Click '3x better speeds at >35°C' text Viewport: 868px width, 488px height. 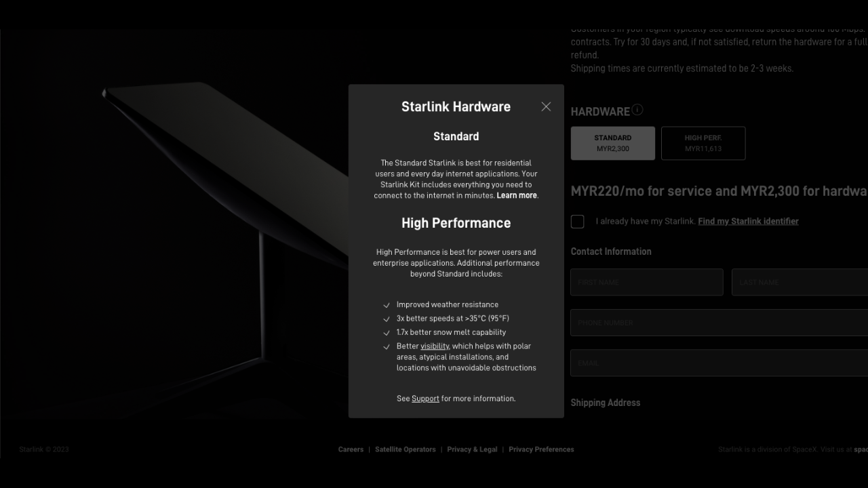[x=452, y=319]
